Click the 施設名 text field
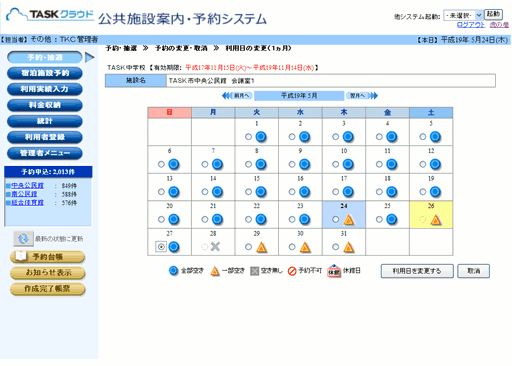 (331, 81)
